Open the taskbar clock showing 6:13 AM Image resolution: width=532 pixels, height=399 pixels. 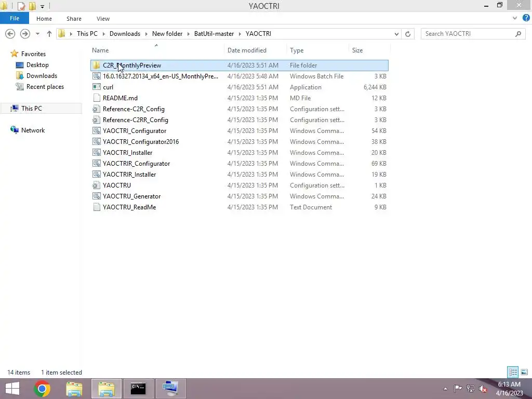(x=509, y=389)
